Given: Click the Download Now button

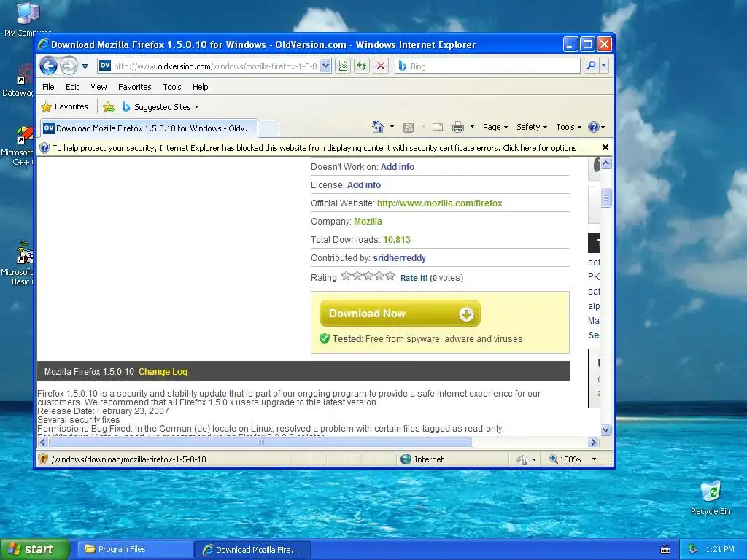Looking at the screenshot, I should 400,314.
